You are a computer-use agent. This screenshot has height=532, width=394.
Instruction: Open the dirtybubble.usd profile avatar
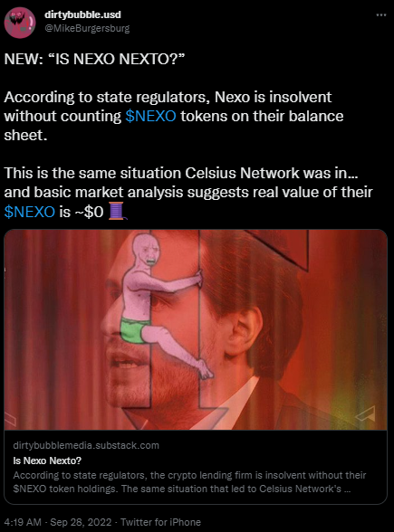point(20,23)
